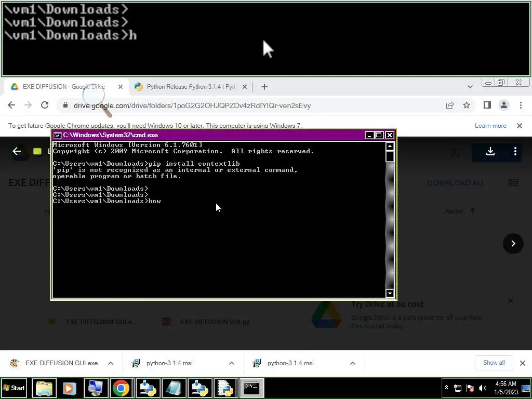Launch Windows Media Player from taskbar
The height and width of the screenshot is (399, 532).
coord(70,388)
